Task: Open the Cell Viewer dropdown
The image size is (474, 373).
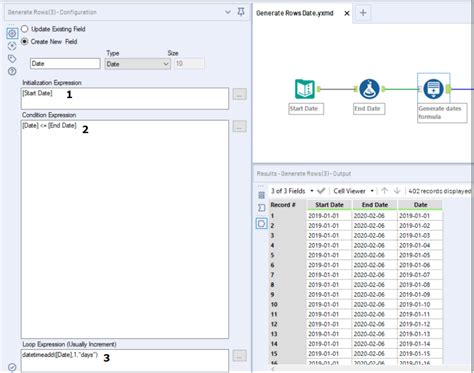Action: point(354,191)
